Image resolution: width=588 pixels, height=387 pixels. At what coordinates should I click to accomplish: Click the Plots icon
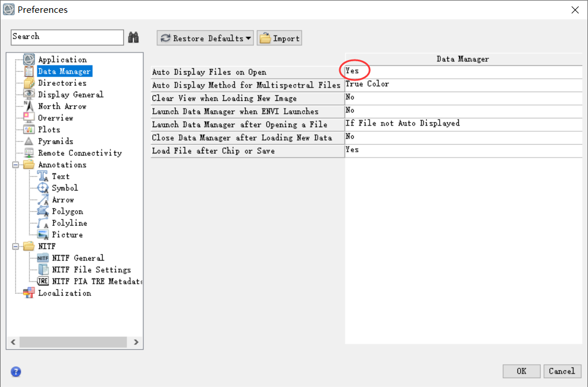29,130
